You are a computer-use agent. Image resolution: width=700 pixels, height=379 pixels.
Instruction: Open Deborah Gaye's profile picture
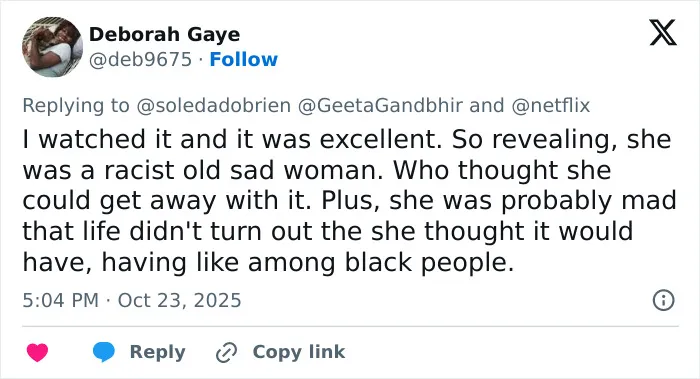pos(52,47)
